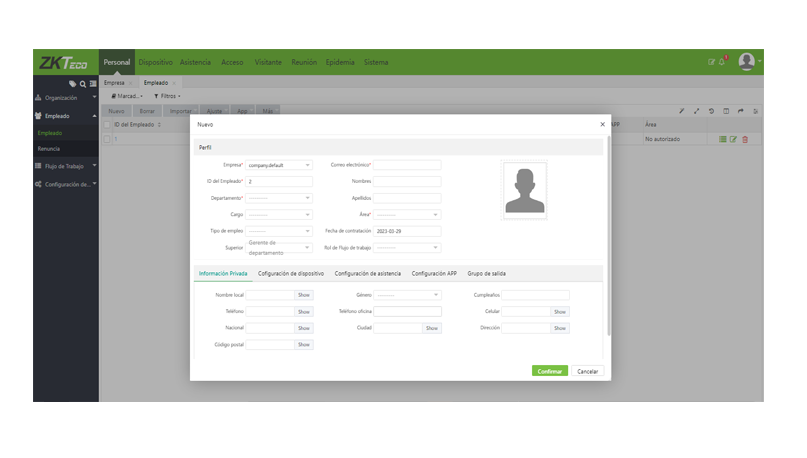Click the expand fullscreen arrows icon

[696, 111]
